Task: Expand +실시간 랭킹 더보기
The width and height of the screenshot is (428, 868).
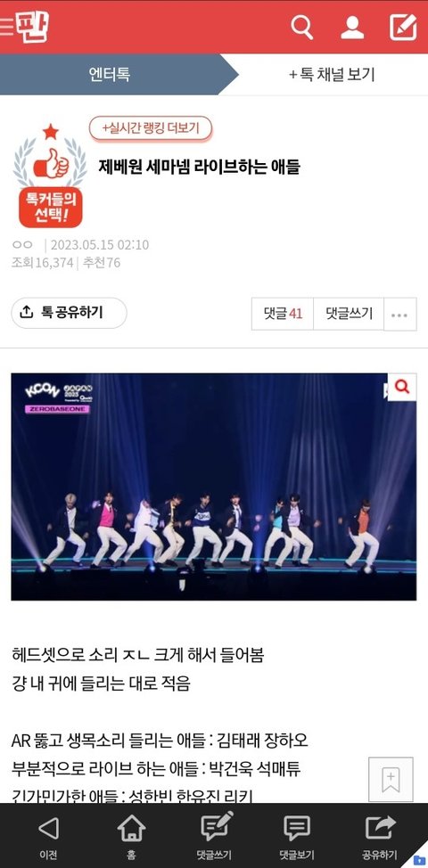Action: [151, 128]
